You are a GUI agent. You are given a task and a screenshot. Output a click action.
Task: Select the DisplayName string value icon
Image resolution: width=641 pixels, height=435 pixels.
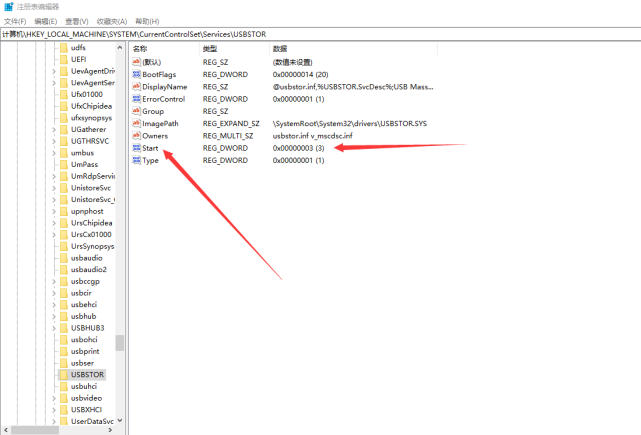pos(136,87)
